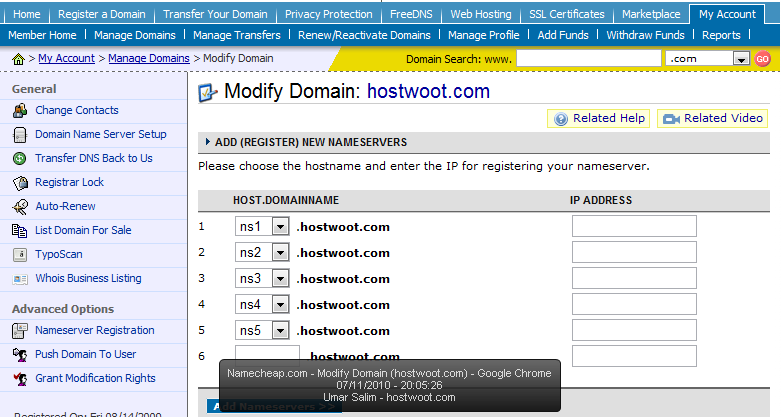
Task: Open the .com domain extension dropdown
Action: 708,59
